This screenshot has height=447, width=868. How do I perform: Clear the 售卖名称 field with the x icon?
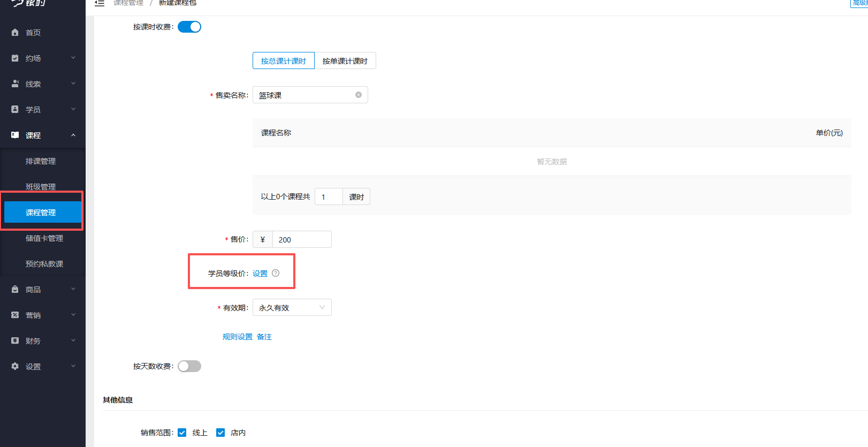[359, 95]
